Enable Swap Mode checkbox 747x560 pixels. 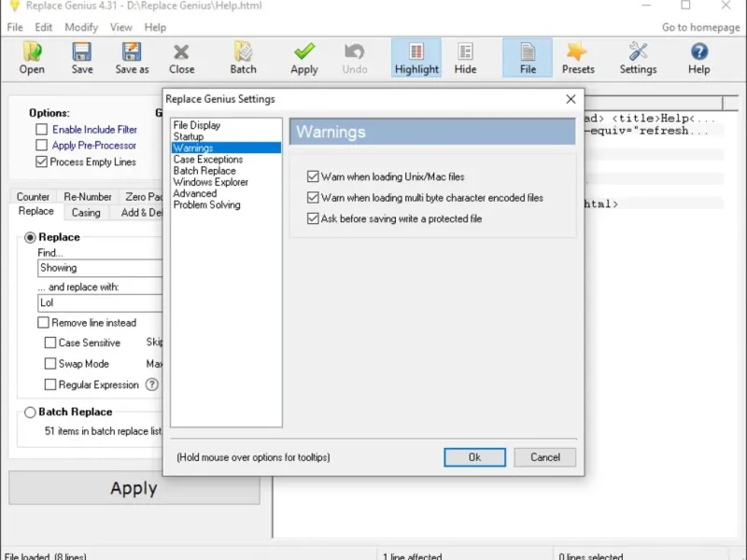[50, 364]
